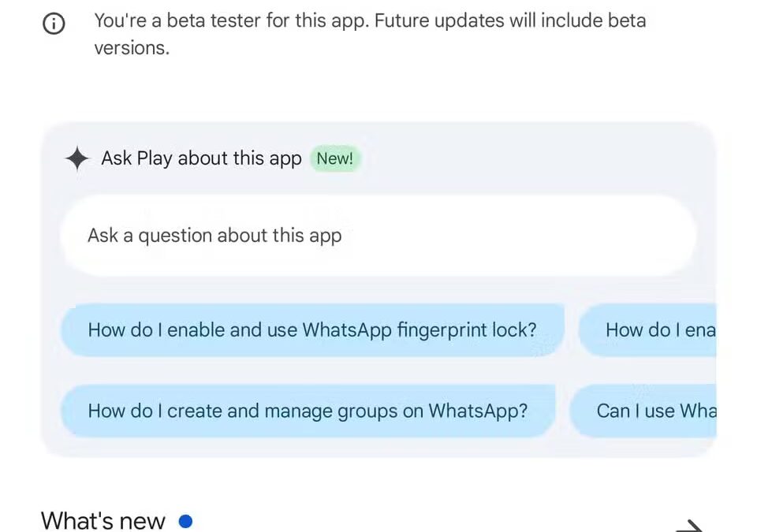Click the word 'versions.' in beta notice
The image size is (757, 532).
tap(132, 48)
